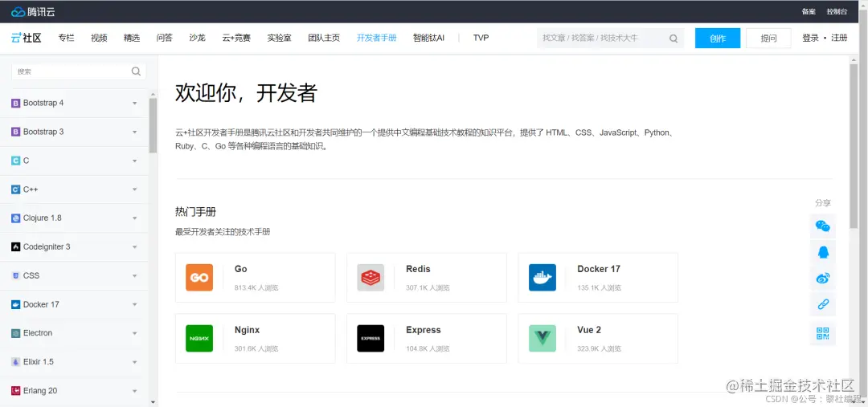The image size is (868, 407).
Task: Click the 云+社区 community logo
Action: (x=26, y=39)
